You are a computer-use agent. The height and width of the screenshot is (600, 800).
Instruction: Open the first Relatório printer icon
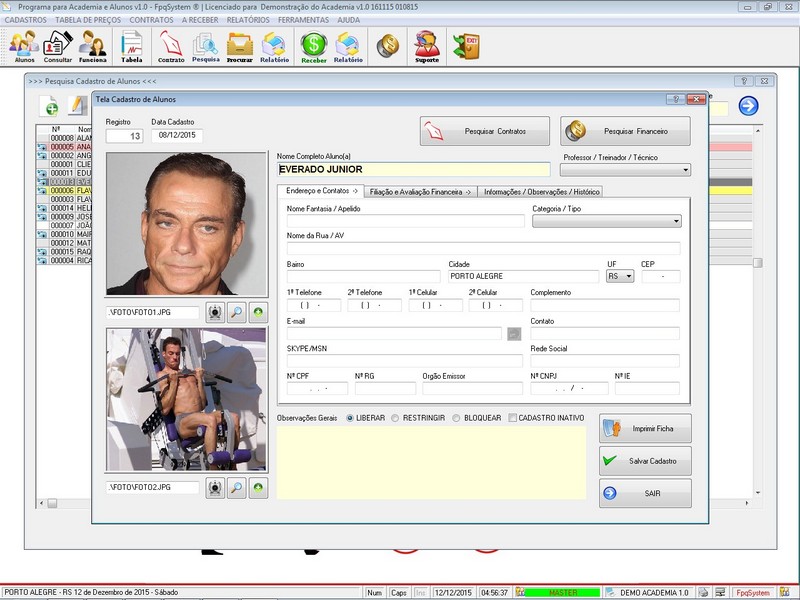coord(274,46)
